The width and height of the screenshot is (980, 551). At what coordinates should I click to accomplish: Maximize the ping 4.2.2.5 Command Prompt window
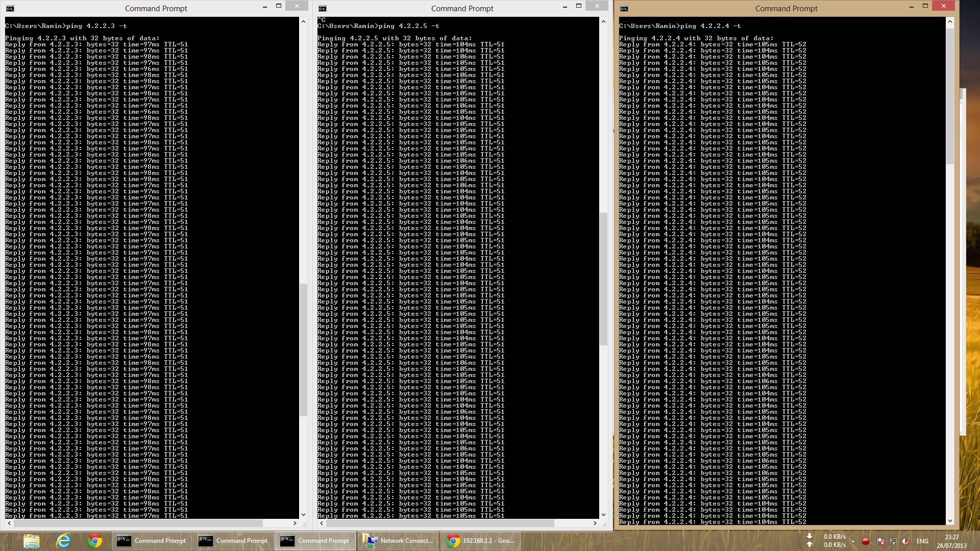(x=579, y=6)
